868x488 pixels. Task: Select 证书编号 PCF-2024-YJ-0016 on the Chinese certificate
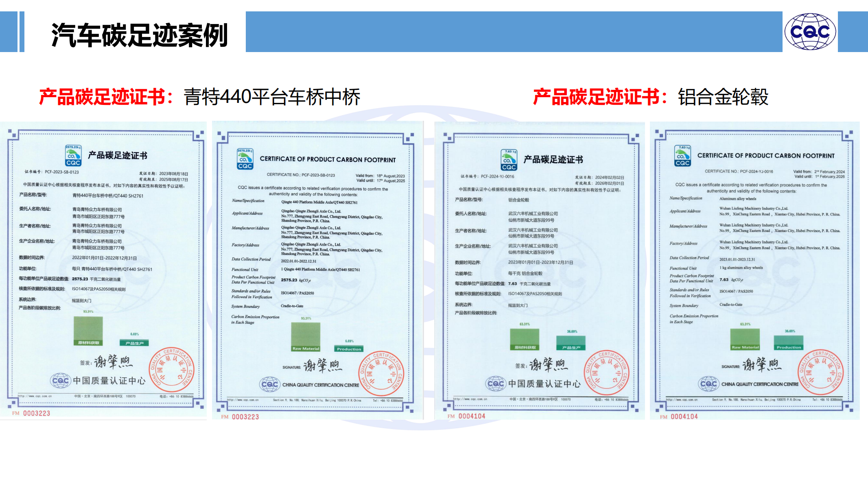[488, 176]
